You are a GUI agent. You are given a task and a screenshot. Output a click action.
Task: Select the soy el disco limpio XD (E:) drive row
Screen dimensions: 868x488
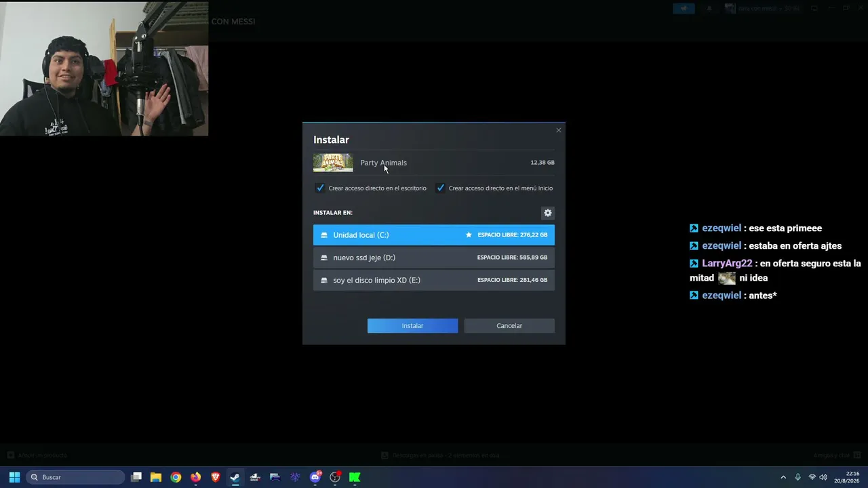[x=434, y=280]
